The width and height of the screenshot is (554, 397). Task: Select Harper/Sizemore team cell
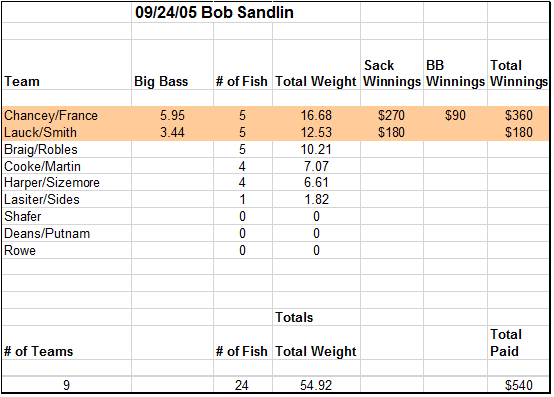pos(52,183)
